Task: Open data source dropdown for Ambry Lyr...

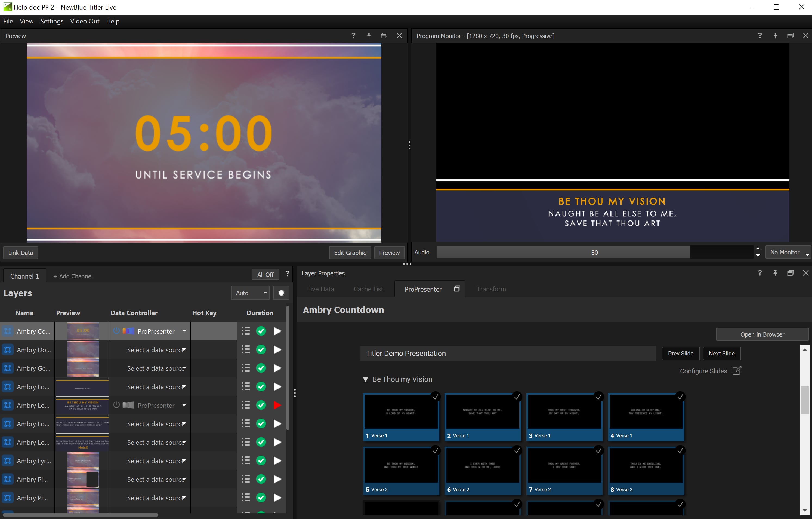Action: (x=184, y=460)
